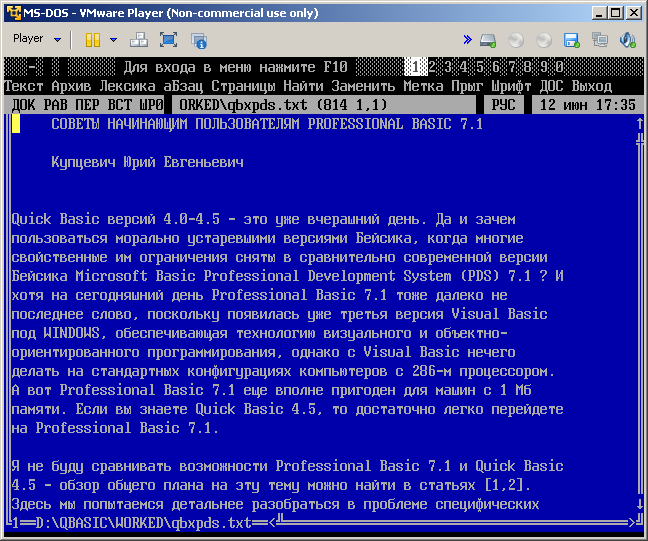This screenshot has width=648, height=541.
Task: Click the network adapter device icon
Action: (x=600, y=40)
